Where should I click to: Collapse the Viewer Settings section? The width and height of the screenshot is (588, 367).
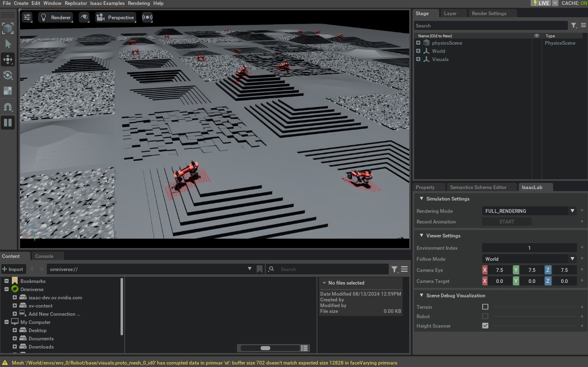point(422,235)
